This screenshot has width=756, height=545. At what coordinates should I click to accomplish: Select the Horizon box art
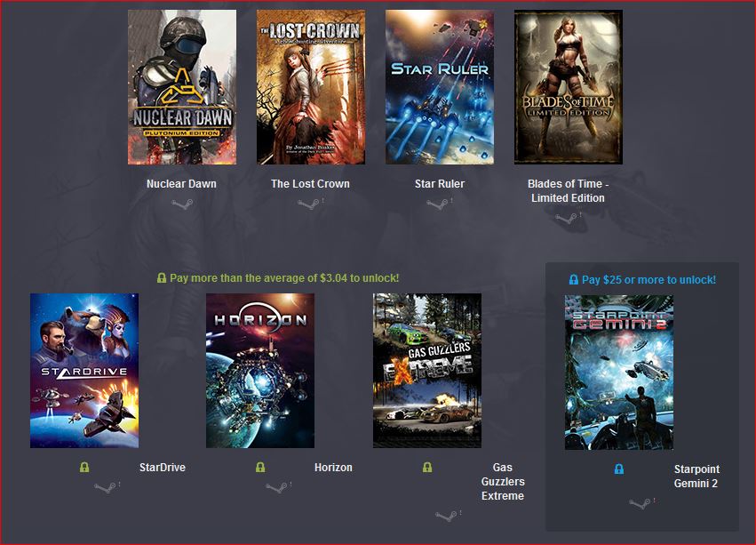260,371
